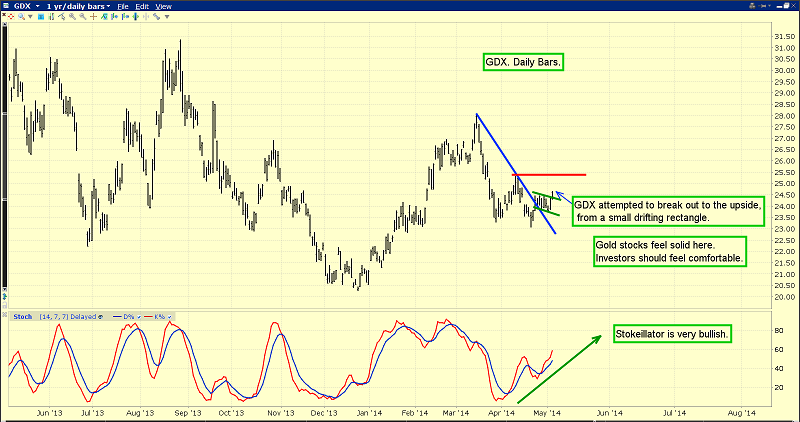Click the red horizontal resistance line on chart

tap(560, 175)
